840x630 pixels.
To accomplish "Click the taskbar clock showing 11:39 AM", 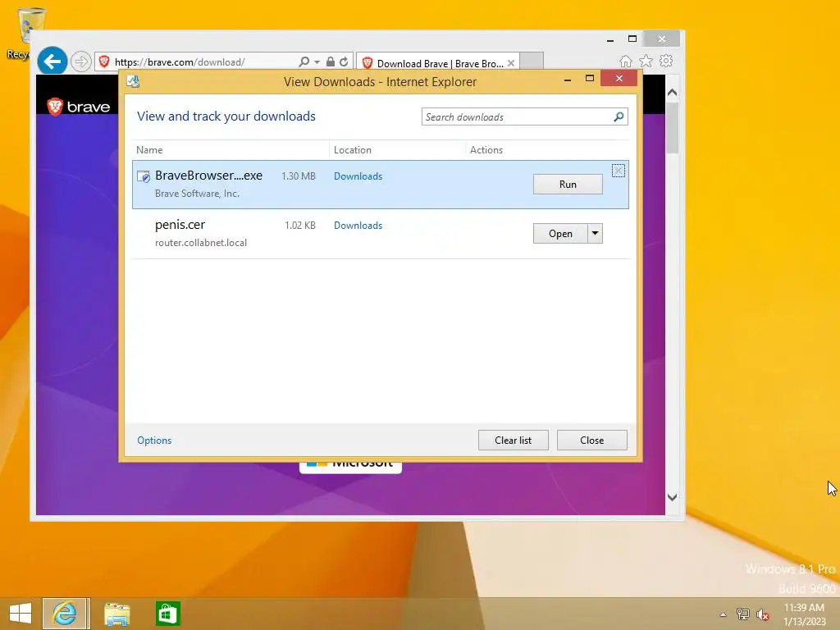I will [804, 614].
